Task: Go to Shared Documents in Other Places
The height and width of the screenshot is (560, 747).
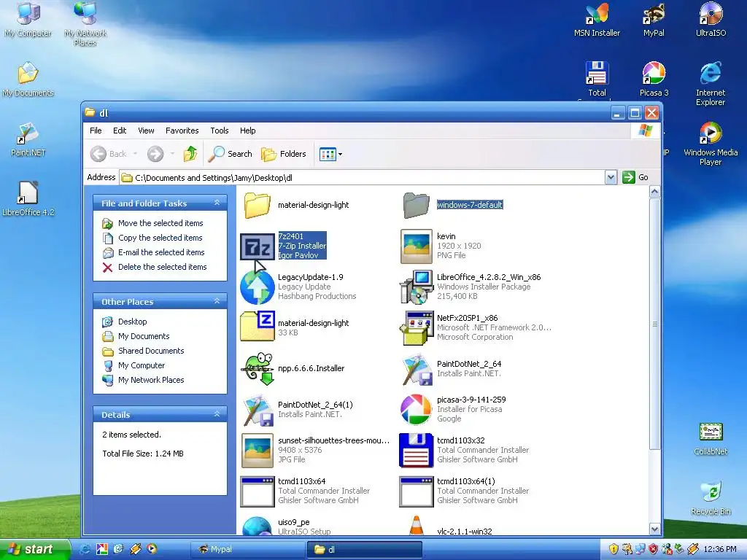Action: click(x=151, y=351)
